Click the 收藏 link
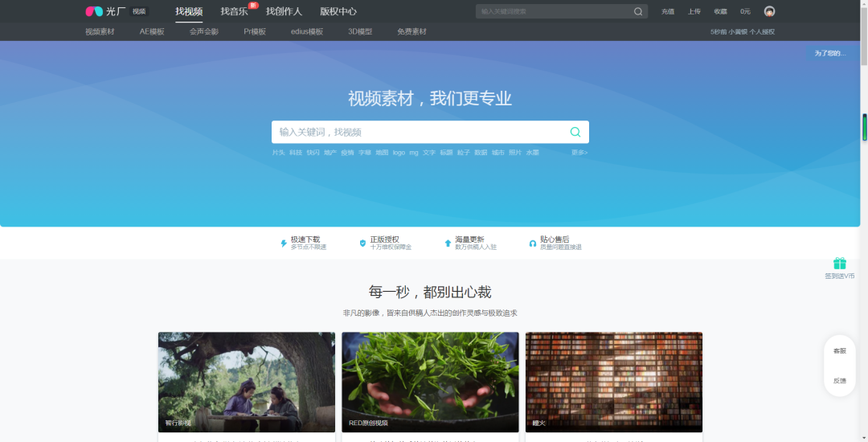The image size is (868, 442). tap(720, 11)
